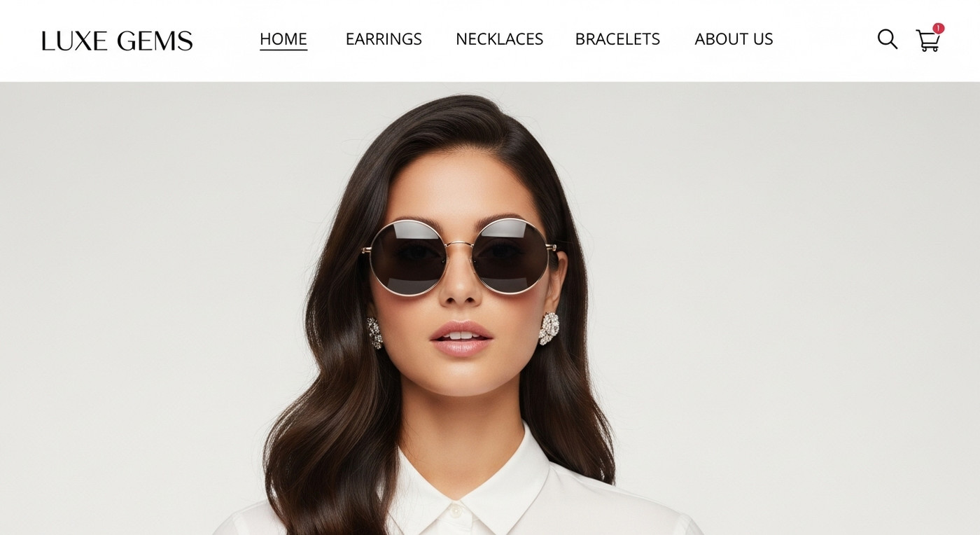Open the BRACELETS category
980x535 pixels.
[617, 39]
